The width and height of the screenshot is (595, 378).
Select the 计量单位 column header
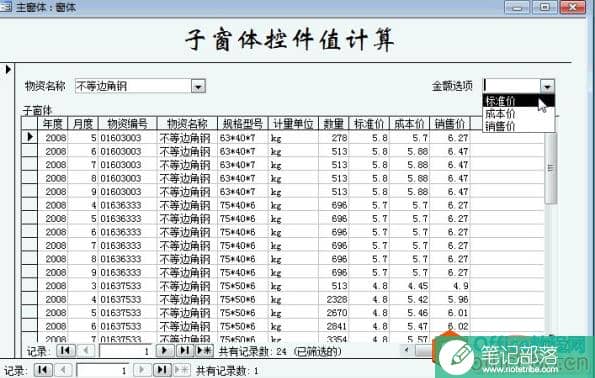(x=293, y=123)
